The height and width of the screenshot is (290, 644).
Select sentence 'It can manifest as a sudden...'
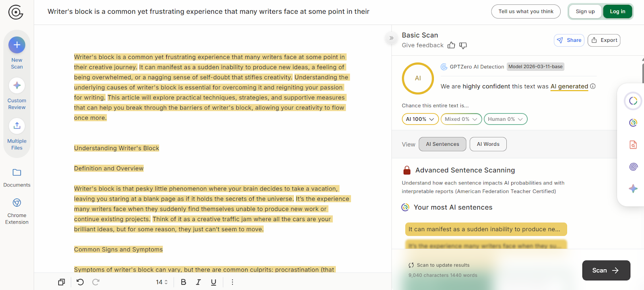tap(486, 229)
